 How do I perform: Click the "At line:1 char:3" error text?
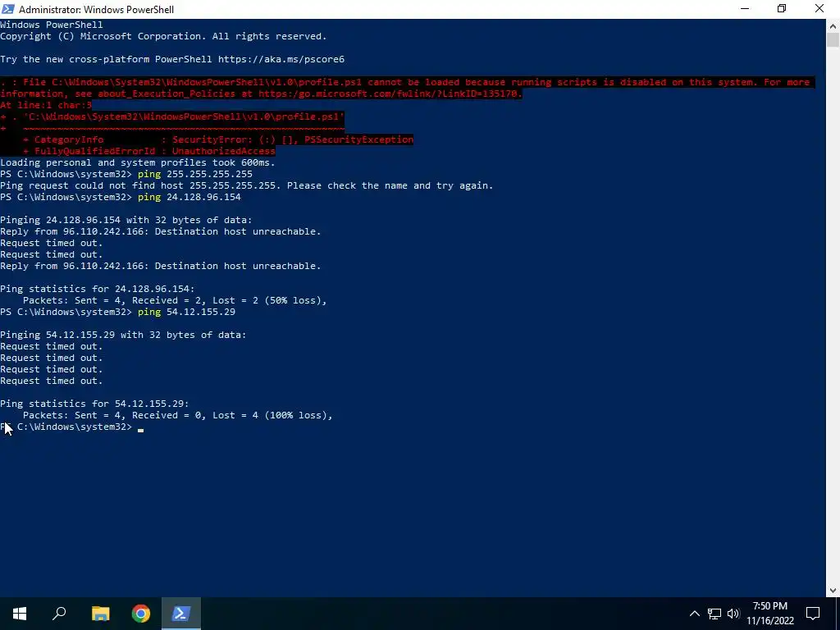46,106
